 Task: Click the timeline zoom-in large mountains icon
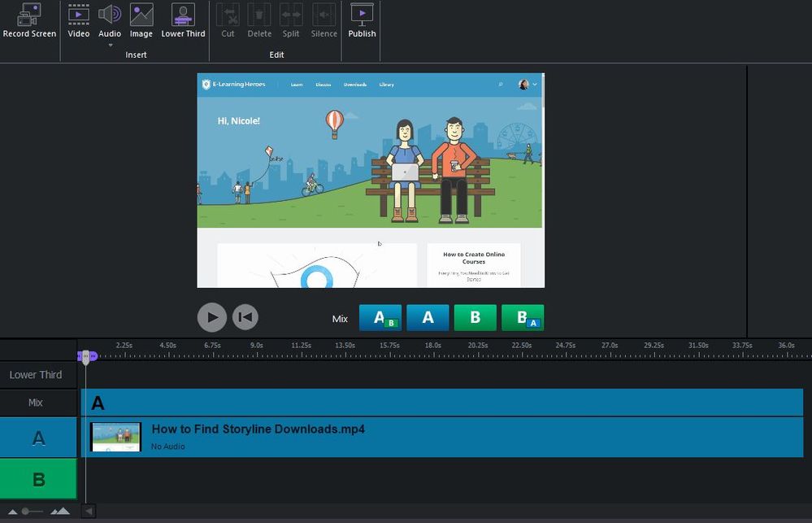coord(60,511)
